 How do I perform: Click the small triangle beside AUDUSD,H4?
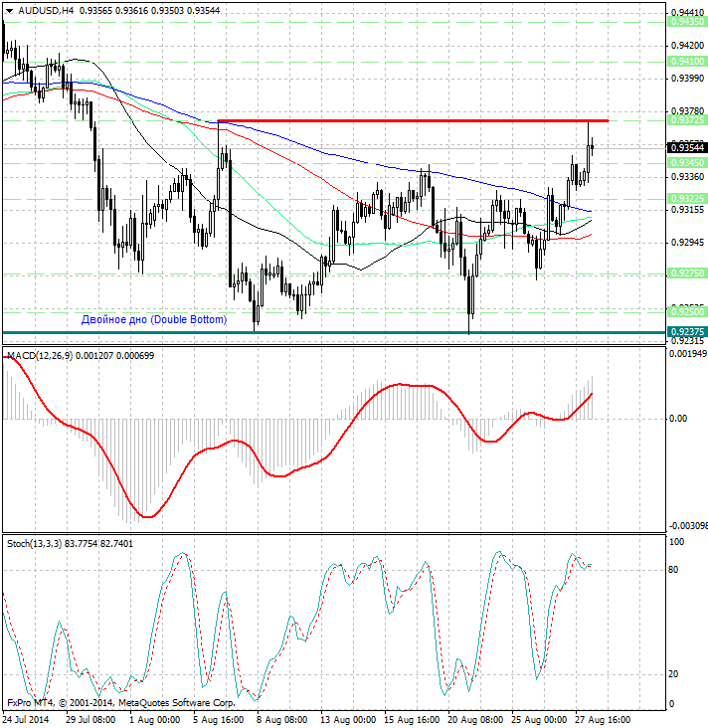(10, 11)
